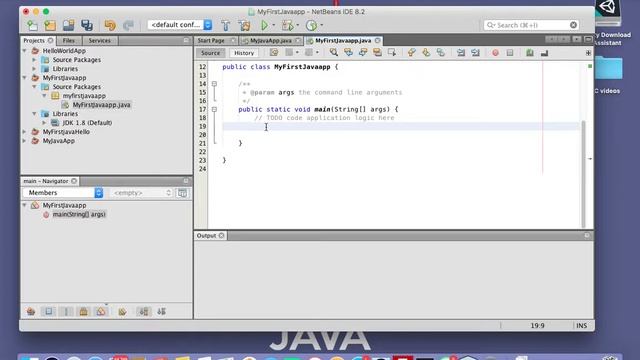Viewport: 640px width, 360px height.
Task: Open the Run Project dropdown arrow
Action: point(273,25)
